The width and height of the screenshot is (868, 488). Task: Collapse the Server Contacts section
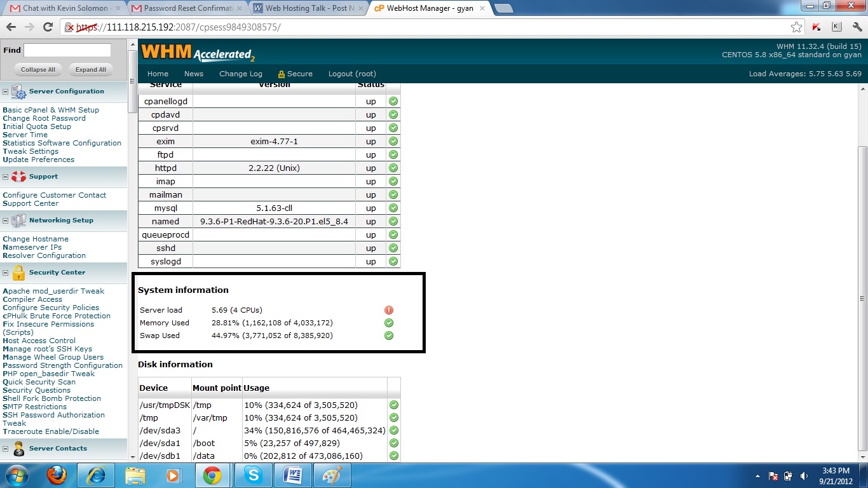click(6, 449)
